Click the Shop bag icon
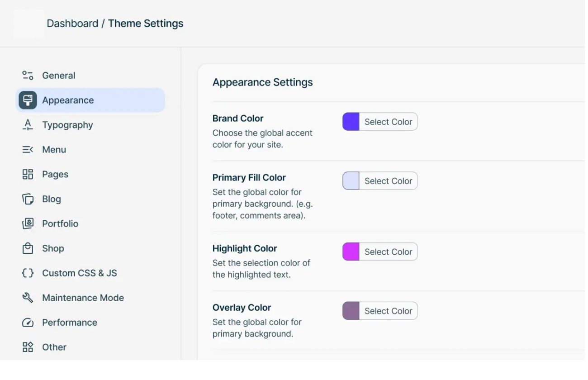The image size is (588, 380). 28,248
